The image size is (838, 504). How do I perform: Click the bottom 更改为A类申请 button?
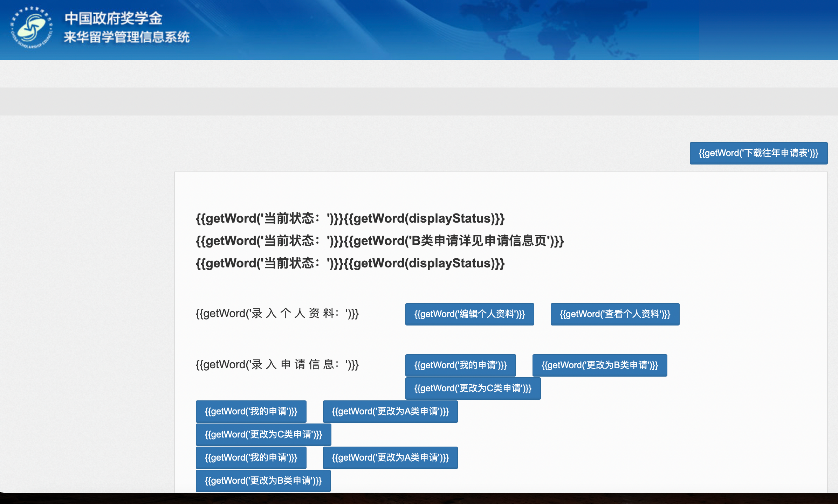pos(390,457)
